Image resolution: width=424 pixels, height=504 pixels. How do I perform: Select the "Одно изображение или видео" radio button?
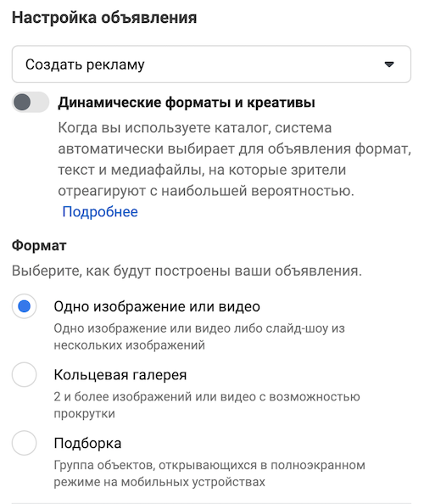(x=24, y=306)
